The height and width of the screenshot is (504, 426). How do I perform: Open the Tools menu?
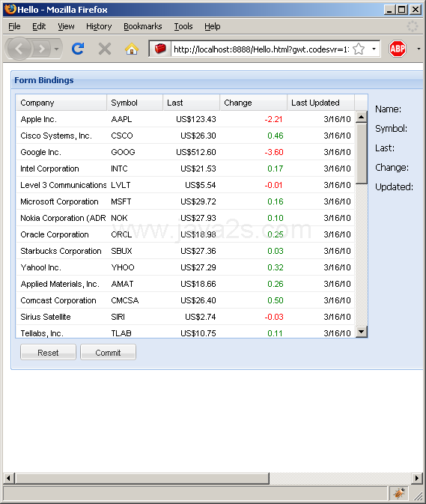(183, 26)
